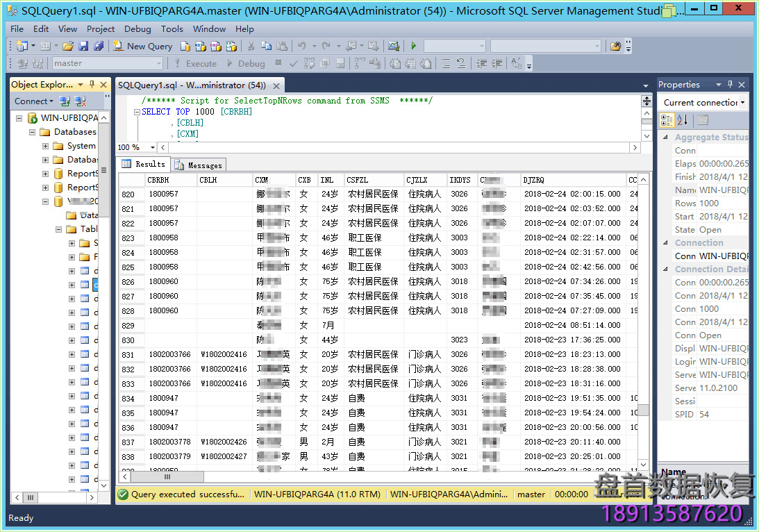This screenshot has width=759, height=532.
Task: Open the Connect menu in Object Explorer
Action: 33,101
